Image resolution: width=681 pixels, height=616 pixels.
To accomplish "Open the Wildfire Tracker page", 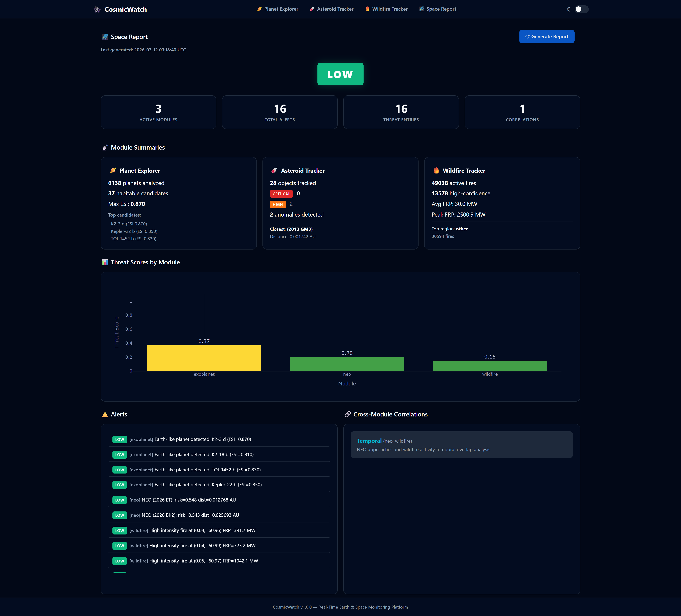I will click(x=386, y=9).
